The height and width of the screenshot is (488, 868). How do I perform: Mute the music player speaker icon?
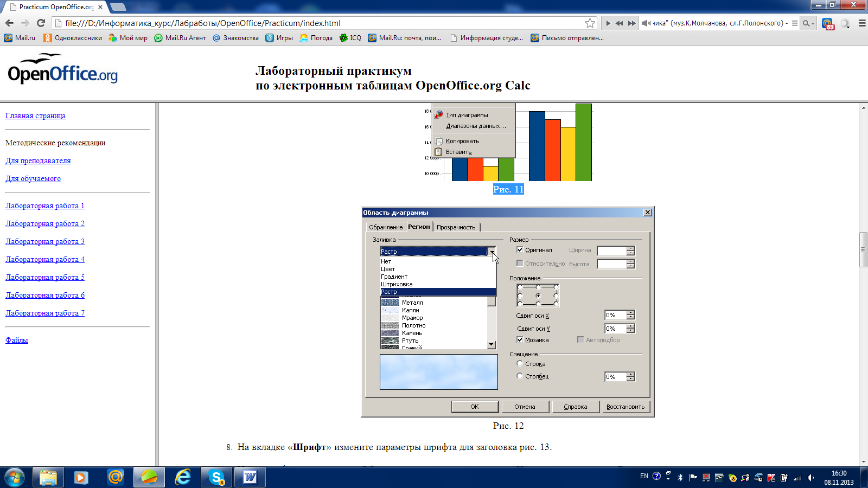[645, 23]
